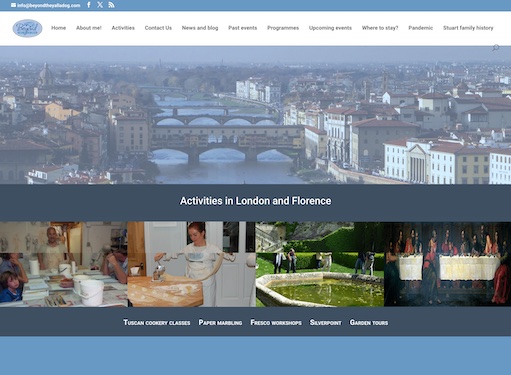Click the envelope email icon

(13, 5)
